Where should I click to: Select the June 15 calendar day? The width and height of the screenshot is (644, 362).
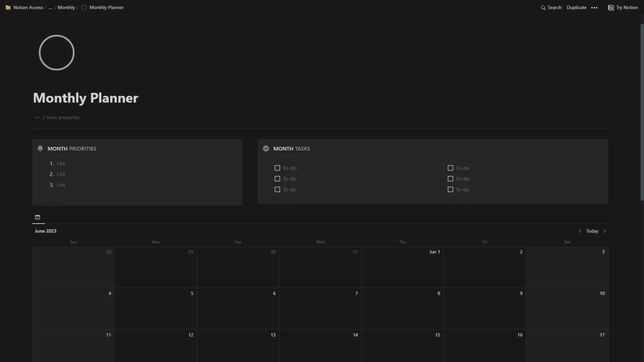click(x=402, y=346)
